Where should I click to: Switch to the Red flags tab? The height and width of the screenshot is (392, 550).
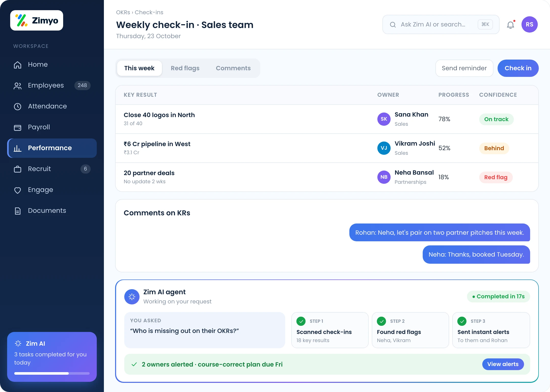pyautogui.click(x=185, y=68)
